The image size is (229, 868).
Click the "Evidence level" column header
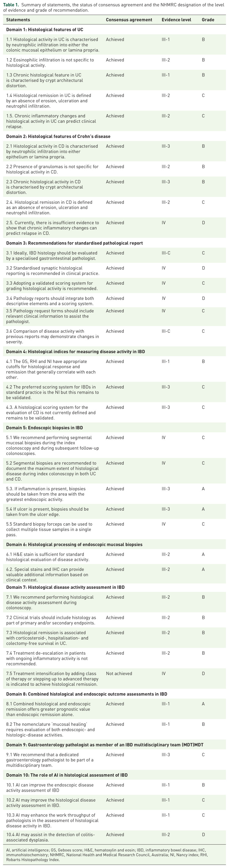(176, 20)
